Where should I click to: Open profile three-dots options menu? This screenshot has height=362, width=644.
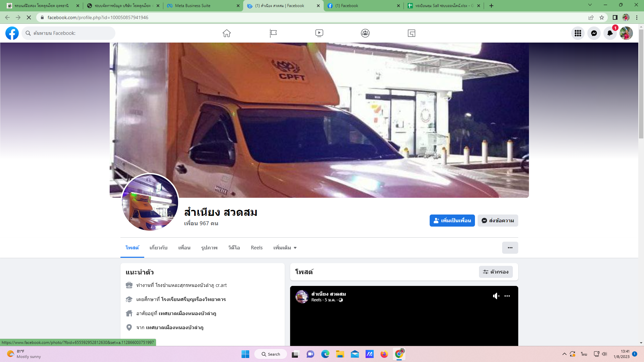tap(510, 248)
